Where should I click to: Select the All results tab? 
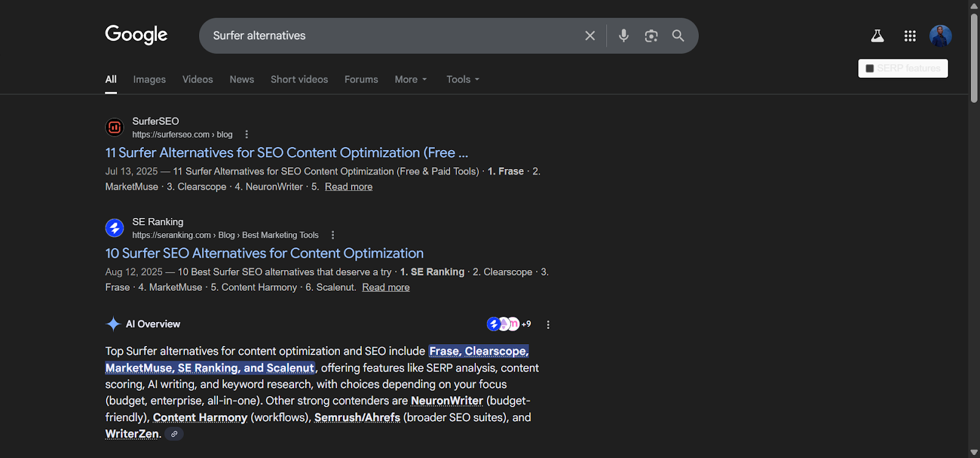[x=111, y=80]
